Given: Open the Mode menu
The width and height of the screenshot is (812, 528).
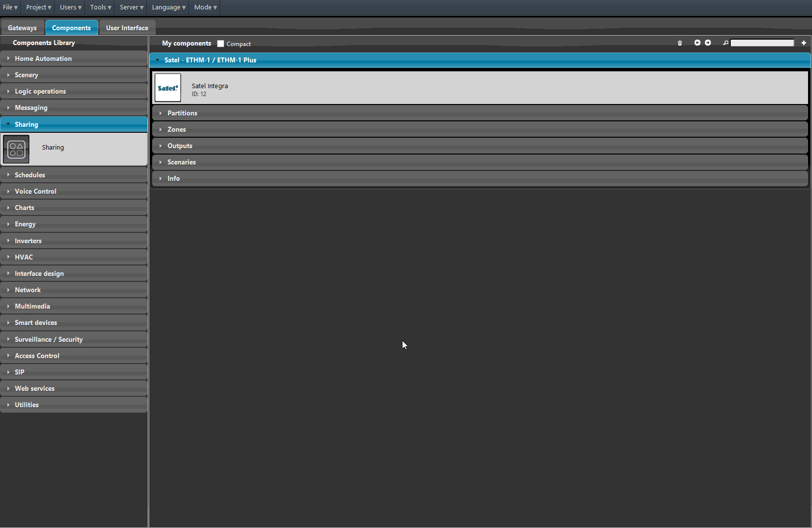Looking at the screenshot, I should coord(205,7).
